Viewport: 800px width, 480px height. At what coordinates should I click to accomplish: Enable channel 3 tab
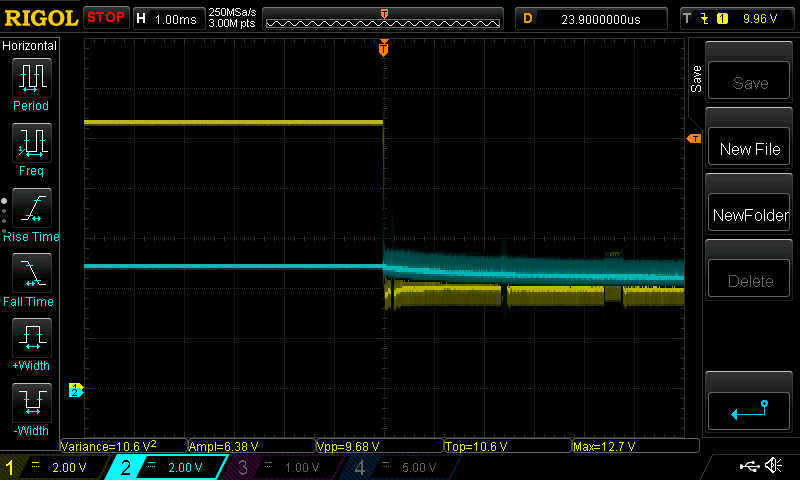[x=282, y=467]
